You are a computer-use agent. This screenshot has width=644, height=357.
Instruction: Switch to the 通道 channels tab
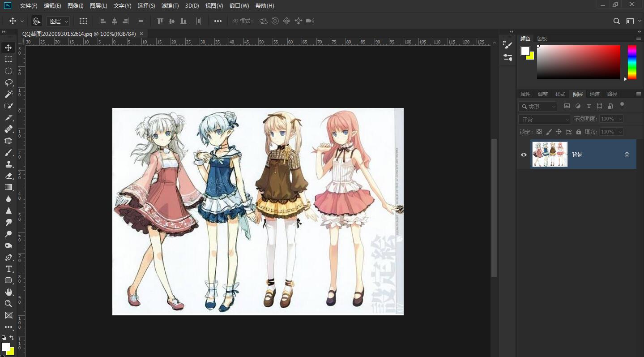[594, 94]
